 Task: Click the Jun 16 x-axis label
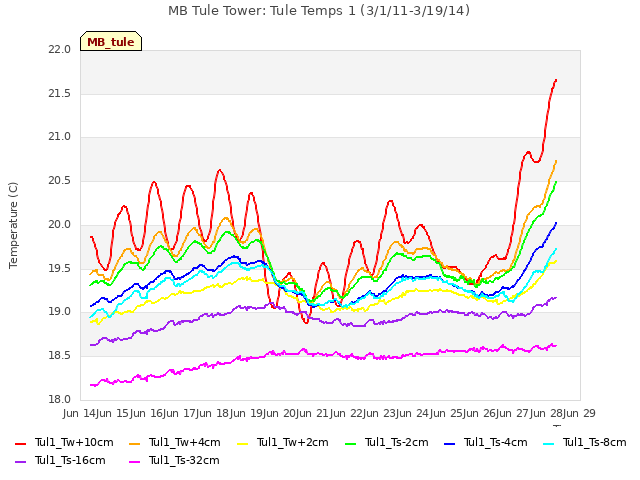147,413
